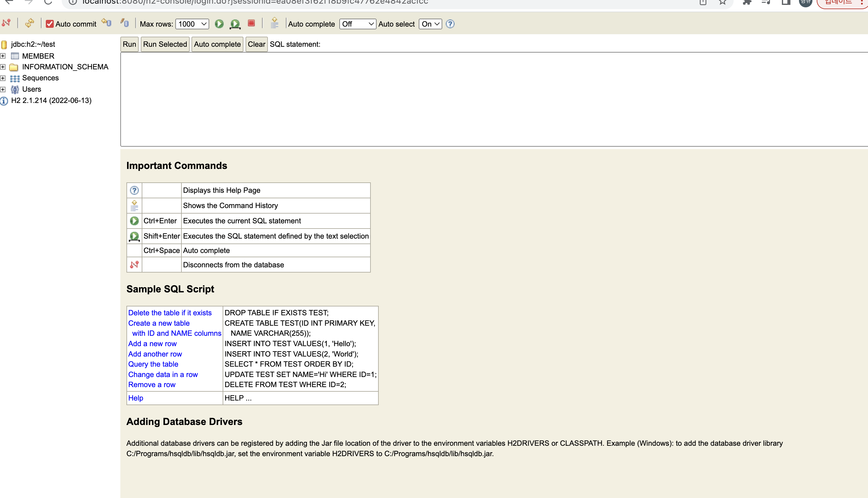
Task: Click the 'Remove a row' link
Action: coord(152,384)
